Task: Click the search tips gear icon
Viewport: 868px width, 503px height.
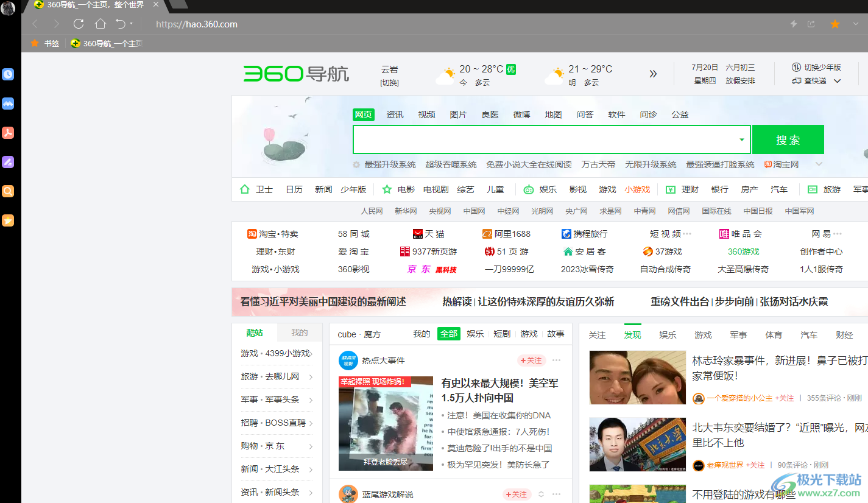Action: pos(356,164)
